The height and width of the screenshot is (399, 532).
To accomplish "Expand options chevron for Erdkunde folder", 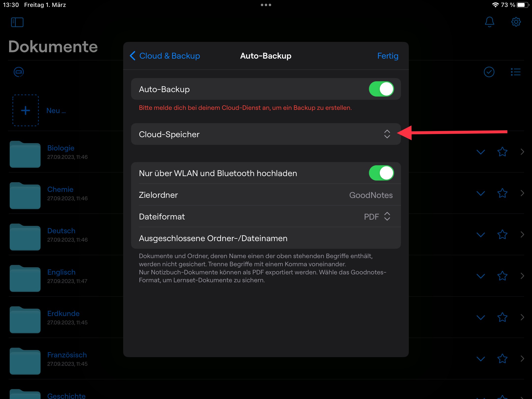I will tap(481, 317).
